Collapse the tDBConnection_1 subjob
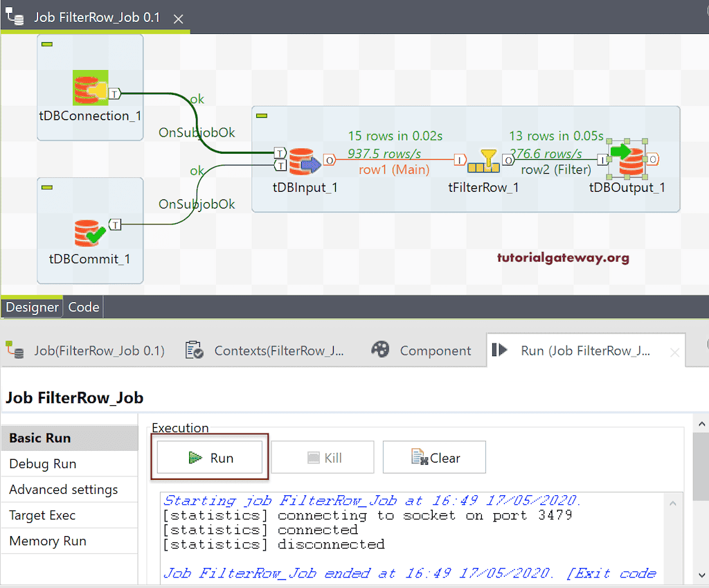The image size is (709, 588). coord(46,43)
